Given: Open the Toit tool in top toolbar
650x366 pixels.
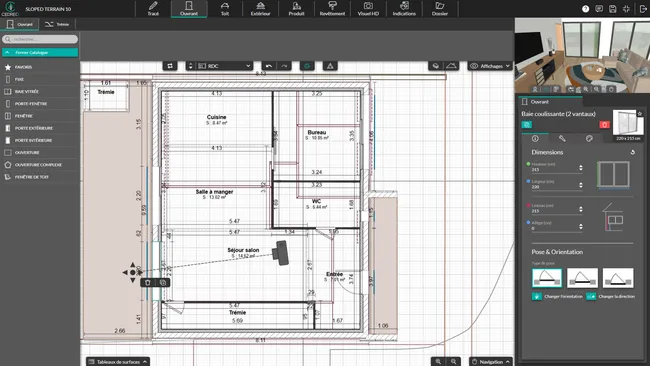Looking at the screenshot, I should tap(225, 9).
